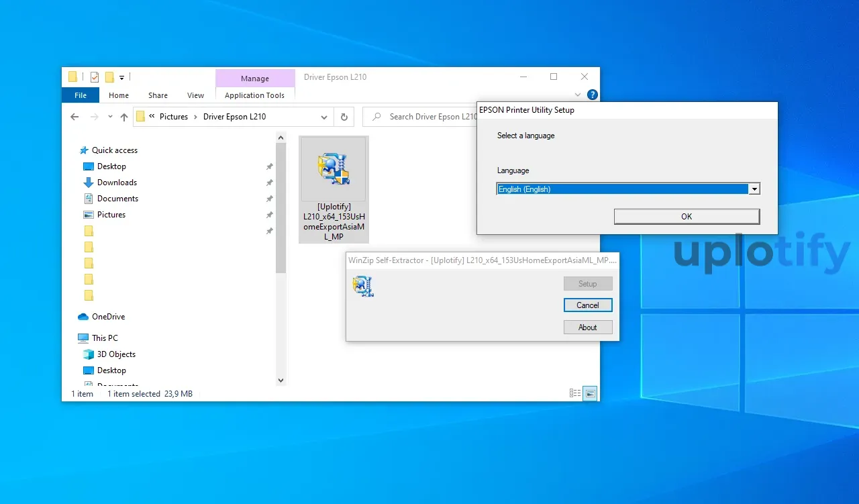
Task: Open the View ribbon tab
Action: point(195,95)
